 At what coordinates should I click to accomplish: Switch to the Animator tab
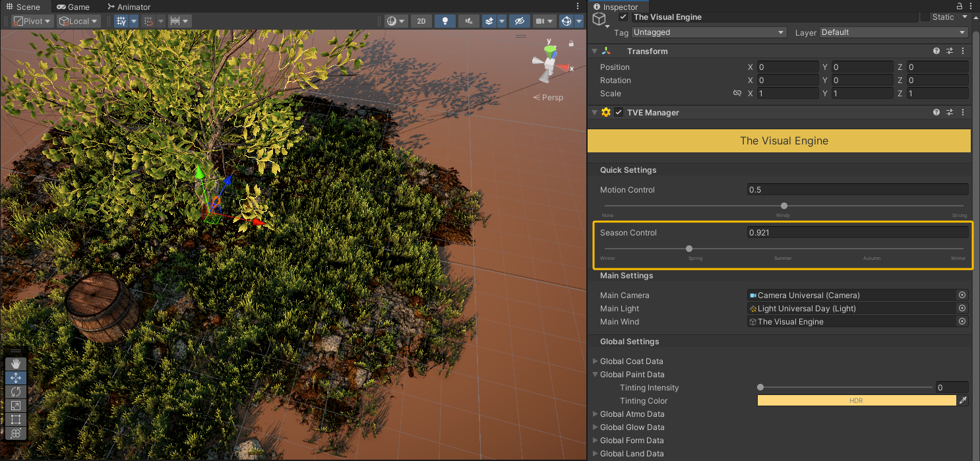pos(129,7)
